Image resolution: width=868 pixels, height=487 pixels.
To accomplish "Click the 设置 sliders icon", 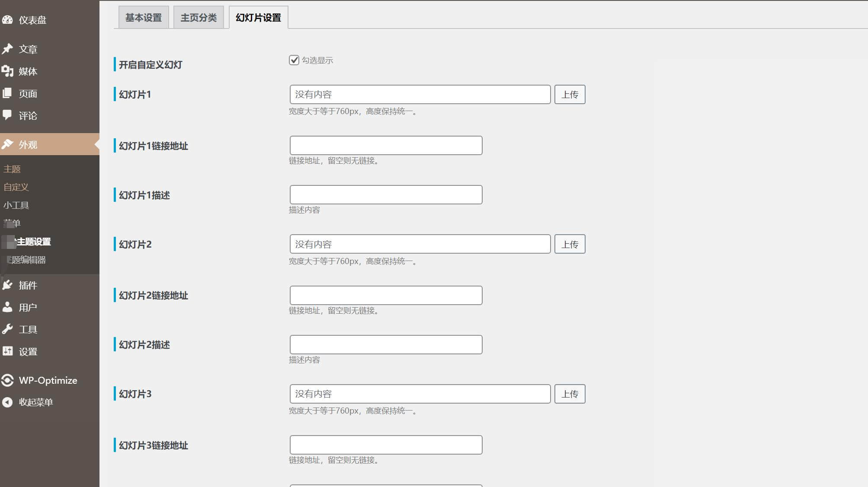I will tap(7, 351).
